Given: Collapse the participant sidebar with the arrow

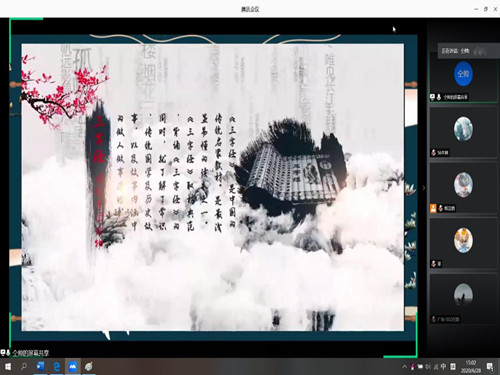Looking at the screenshot, I should (x=424, y=188).
